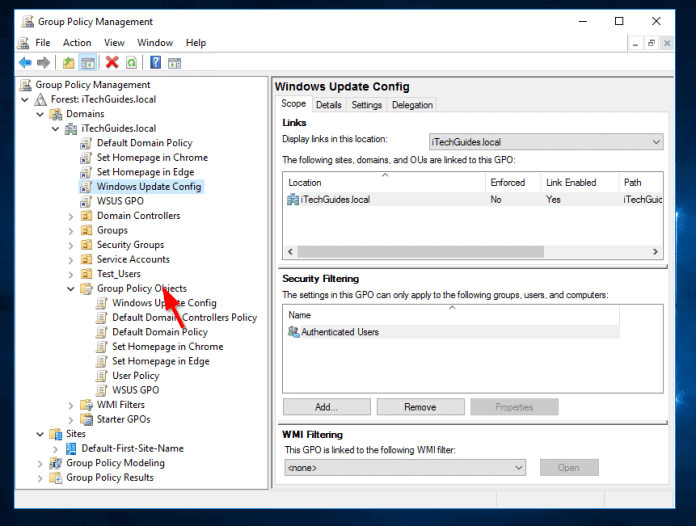Expand the Groups OU node

tap(71, 231)
